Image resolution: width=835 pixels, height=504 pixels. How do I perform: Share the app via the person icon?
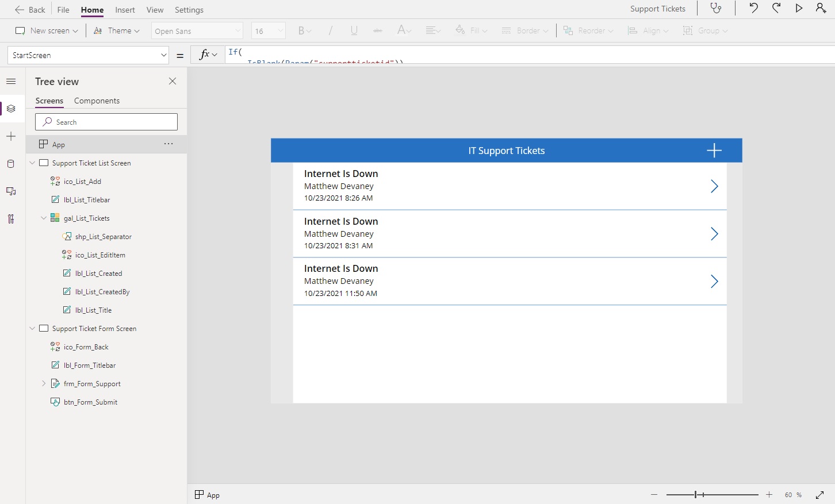(821, 8)
